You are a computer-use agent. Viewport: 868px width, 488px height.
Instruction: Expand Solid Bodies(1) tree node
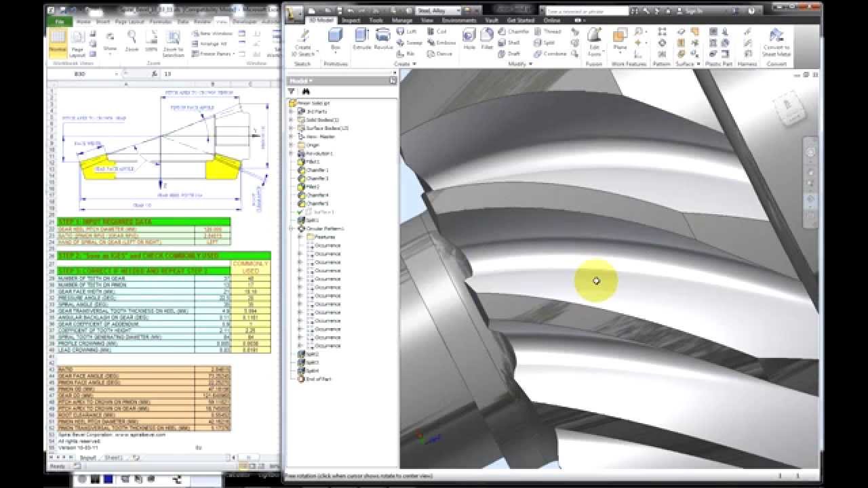[x=292, y=120]
